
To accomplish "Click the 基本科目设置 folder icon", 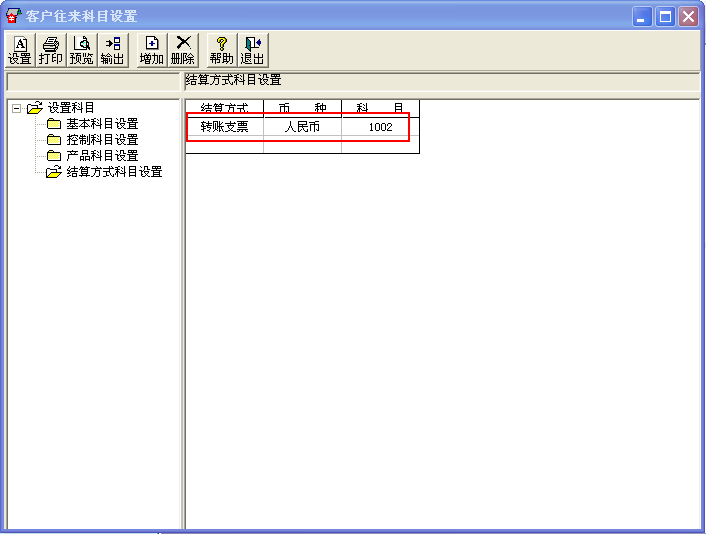I will point(54,124).
